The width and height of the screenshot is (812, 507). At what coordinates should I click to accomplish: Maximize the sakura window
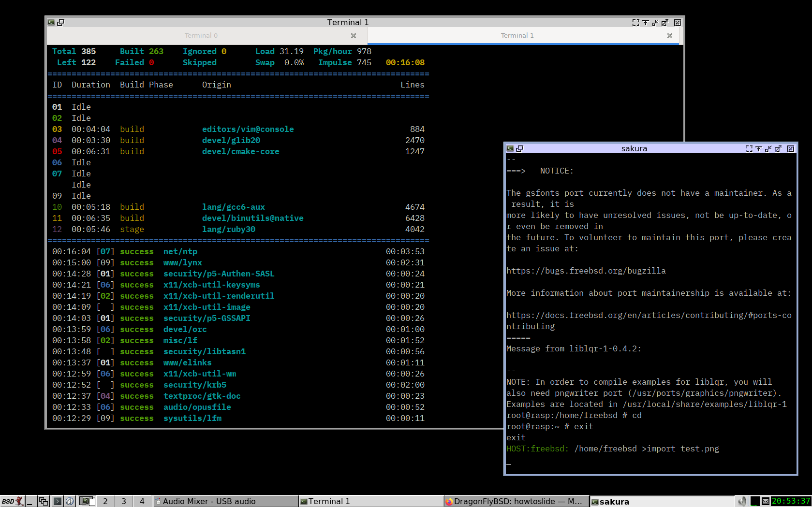pos(778,148)
